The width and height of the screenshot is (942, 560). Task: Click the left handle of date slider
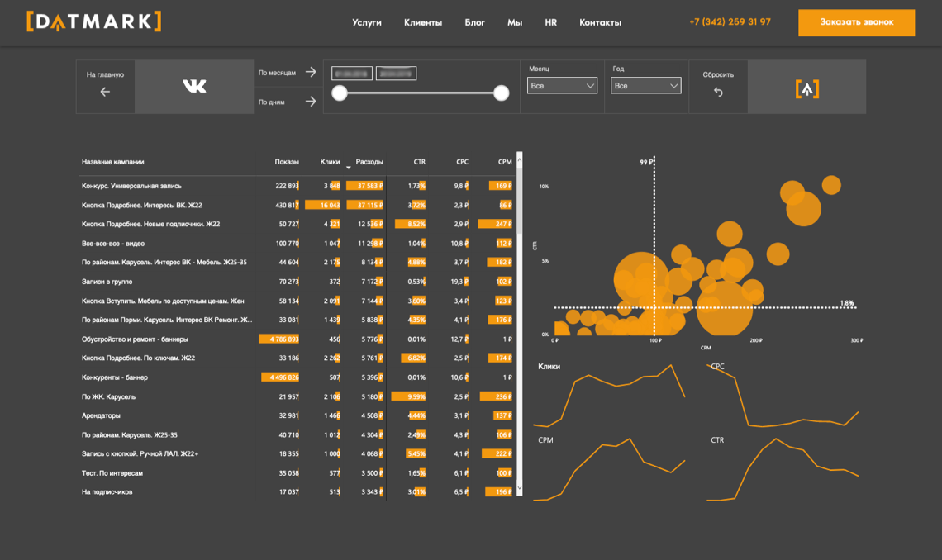[340, 93]
